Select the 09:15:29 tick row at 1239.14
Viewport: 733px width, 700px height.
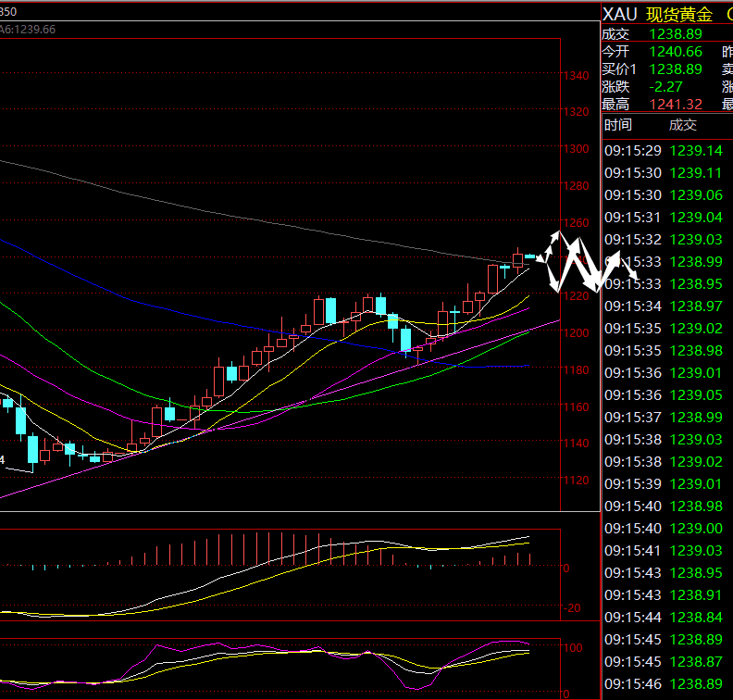[x=666, y=151]
